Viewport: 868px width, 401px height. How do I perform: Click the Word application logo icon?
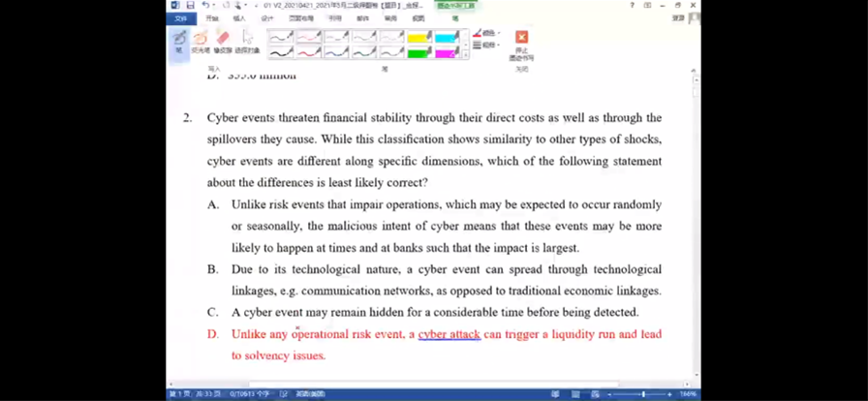click(x=175, y=5)
